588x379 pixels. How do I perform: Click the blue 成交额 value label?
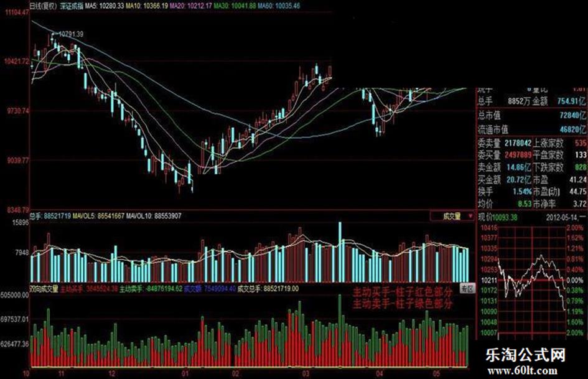coord(210,289)
